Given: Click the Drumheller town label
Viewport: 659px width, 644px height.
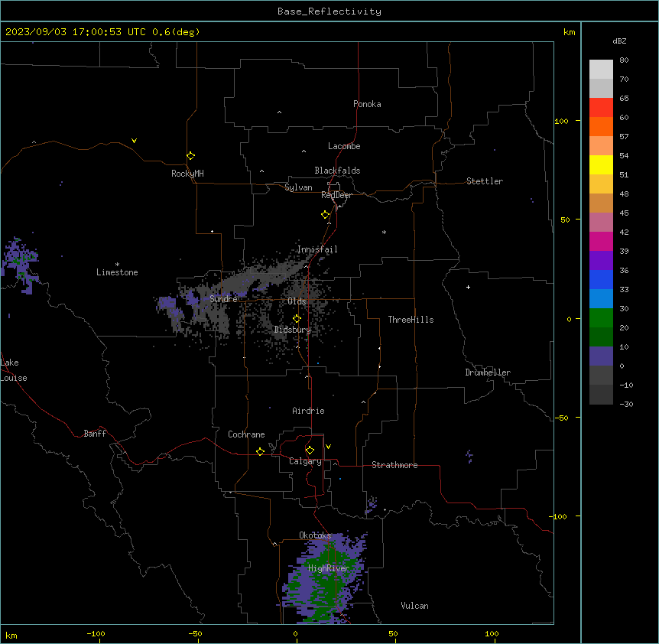Looking at the screenshot, I should pos(488,372).
